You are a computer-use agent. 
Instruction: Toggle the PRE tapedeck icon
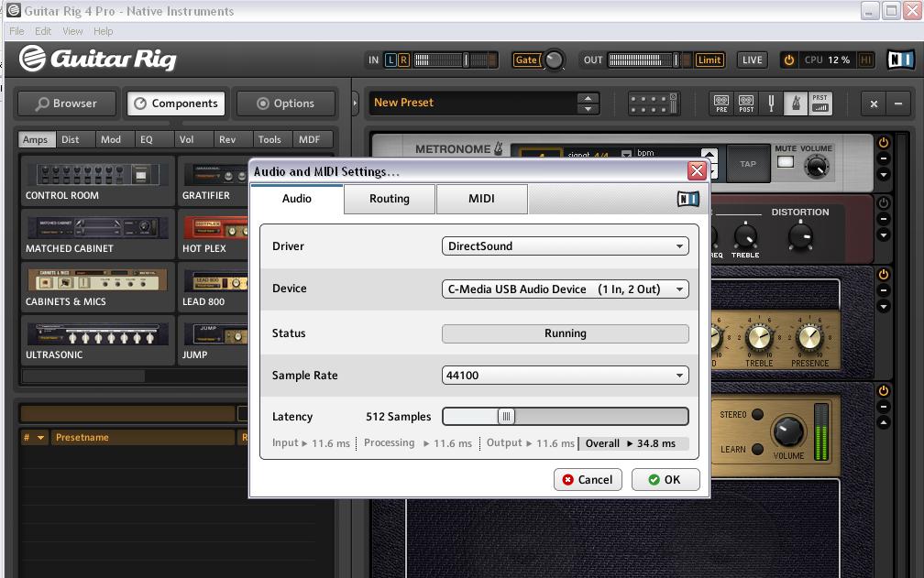point(721,104)
